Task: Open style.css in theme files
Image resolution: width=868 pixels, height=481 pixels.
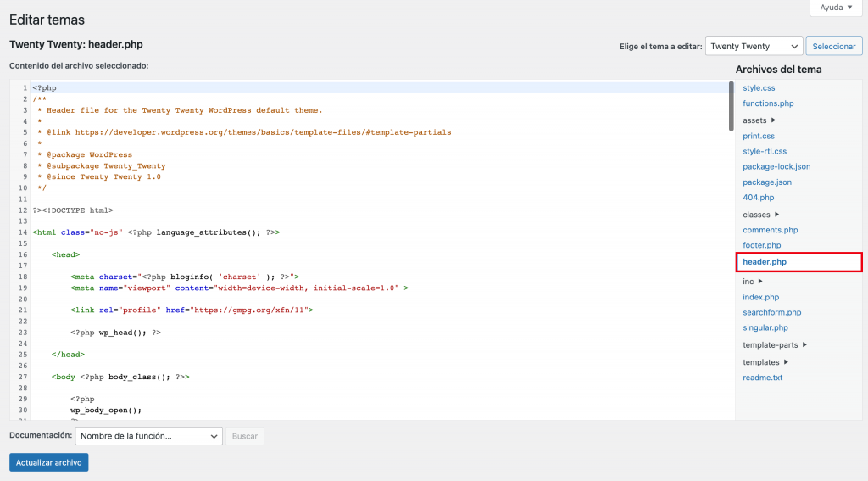Action: 759,88
